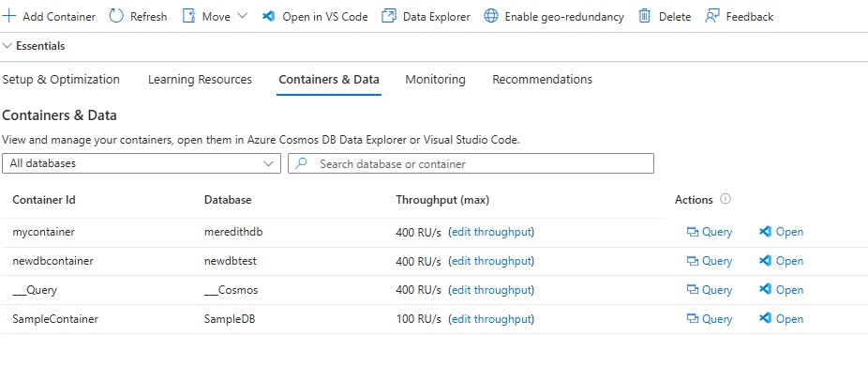Open the All databases dropdown

(142, 163)
